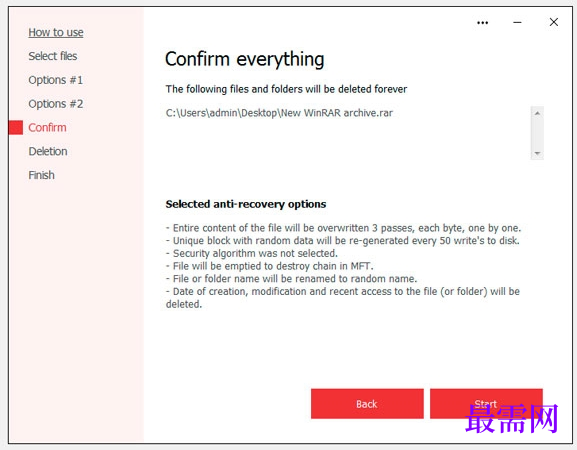Open the Deletion step
Viewport: 577px width, 450px height.
48,151
